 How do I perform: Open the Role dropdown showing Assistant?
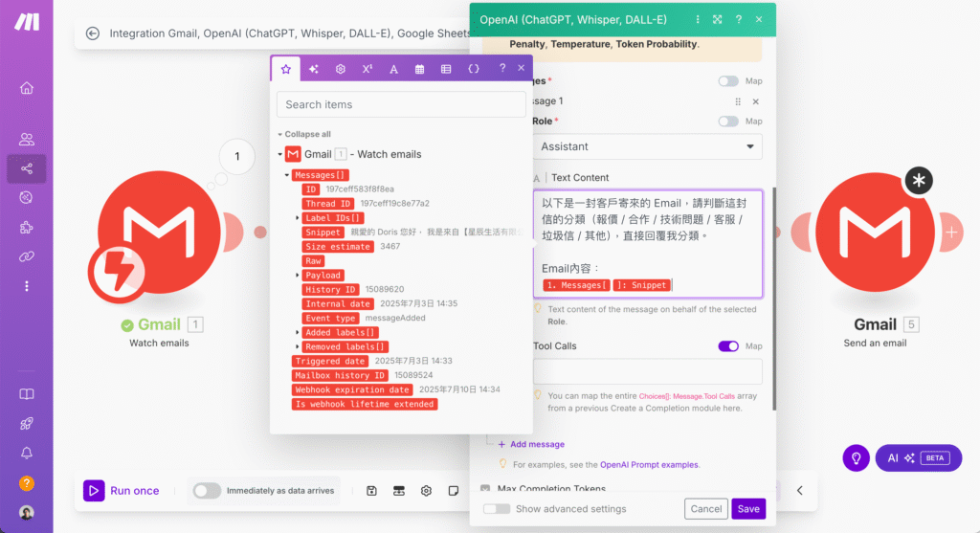(x=647, y=146)
